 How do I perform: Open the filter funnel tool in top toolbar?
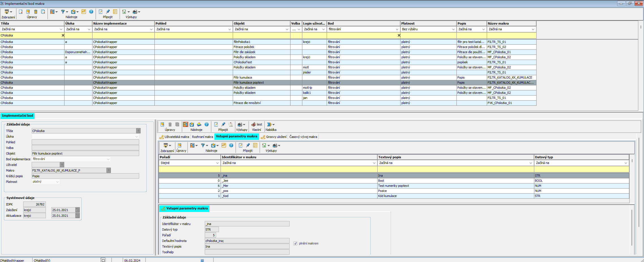point(63,12)
